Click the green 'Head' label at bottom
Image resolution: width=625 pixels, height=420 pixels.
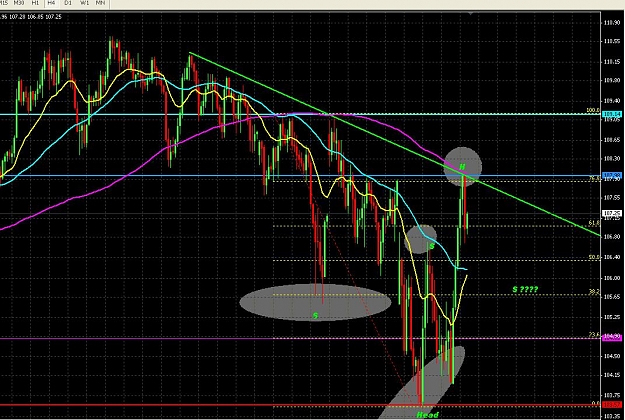(x=427, y=415)
